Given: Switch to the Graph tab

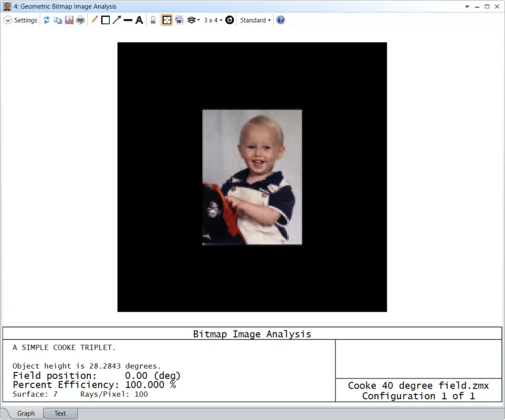Looking at the screenshot, I should [x=25, y=414].
